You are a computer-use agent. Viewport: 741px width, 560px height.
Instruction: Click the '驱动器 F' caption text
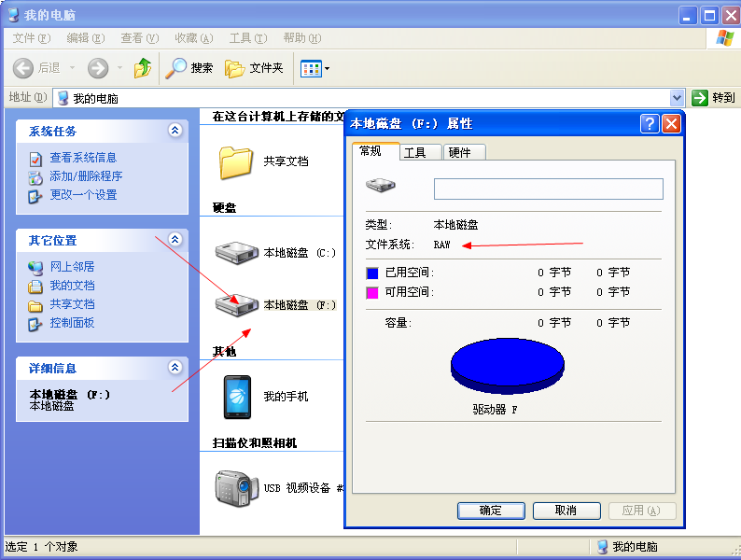(495, 410)
